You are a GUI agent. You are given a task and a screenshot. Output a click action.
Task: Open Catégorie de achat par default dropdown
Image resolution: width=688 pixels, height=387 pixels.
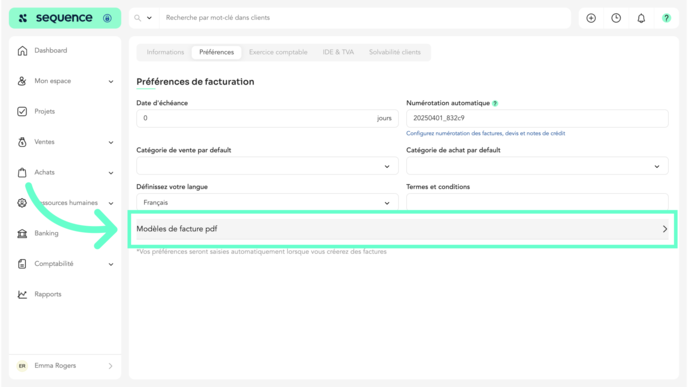click(537, 166)
